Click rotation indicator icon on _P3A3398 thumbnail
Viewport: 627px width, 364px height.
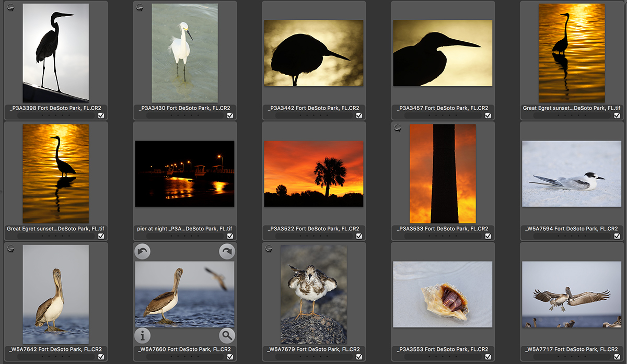(x=11, y=7)
